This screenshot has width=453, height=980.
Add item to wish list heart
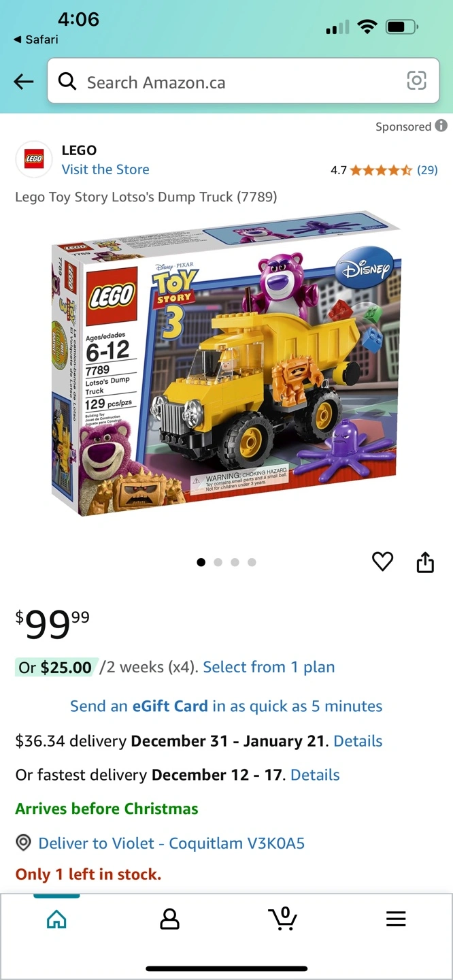click(x=383, y=561)
